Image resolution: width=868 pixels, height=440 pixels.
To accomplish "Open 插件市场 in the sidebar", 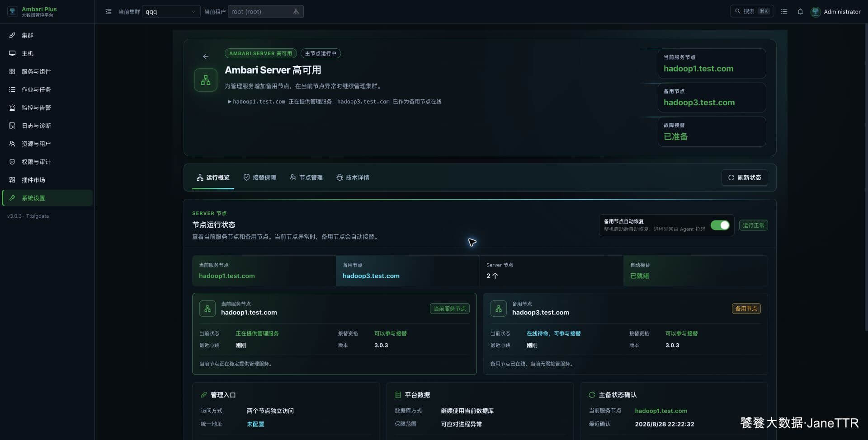I will (x=47, y=180).
